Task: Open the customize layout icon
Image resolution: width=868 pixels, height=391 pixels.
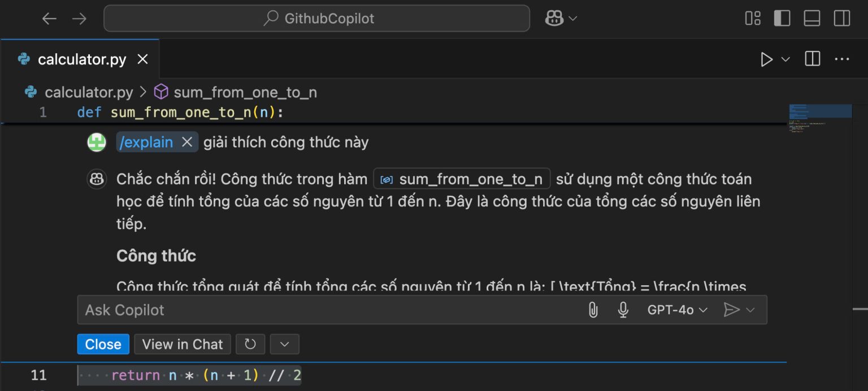Action: tap(753, 18)
